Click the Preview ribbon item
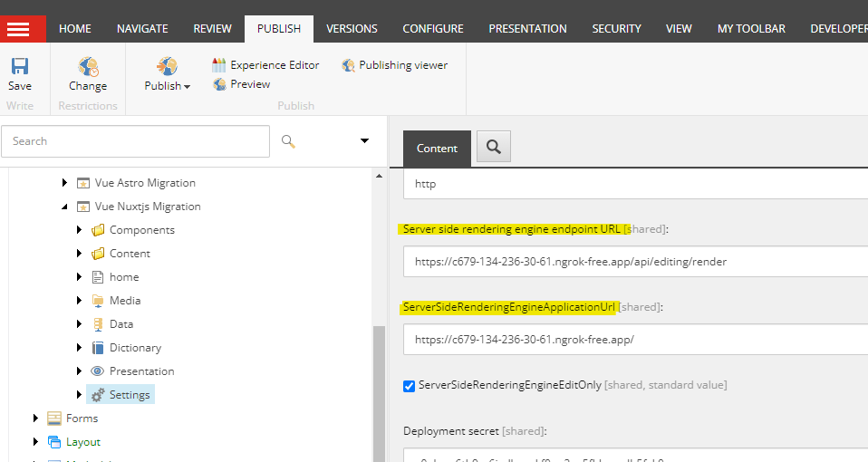The height and width of the screenshot is (462, 868). point(242,84)
